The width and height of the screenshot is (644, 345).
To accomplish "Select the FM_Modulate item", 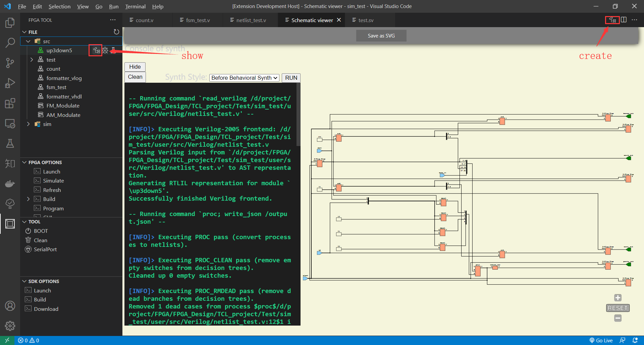I will (63, 106).
